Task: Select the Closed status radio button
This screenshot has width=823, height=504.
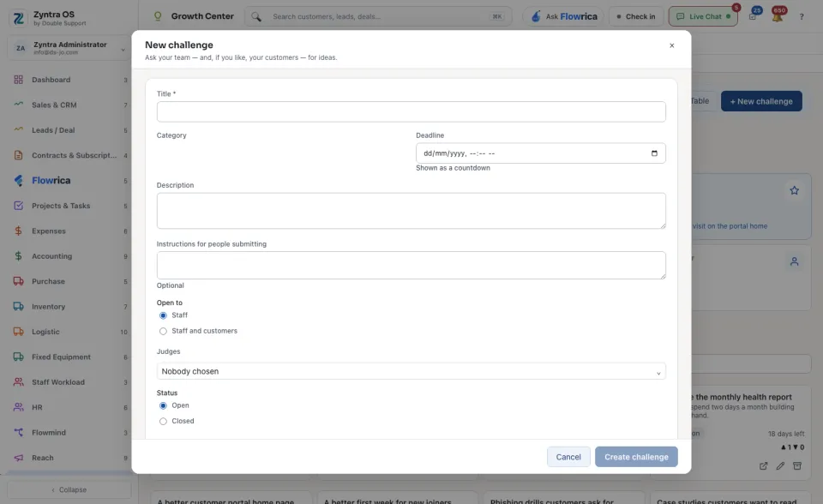Action: 163,421
